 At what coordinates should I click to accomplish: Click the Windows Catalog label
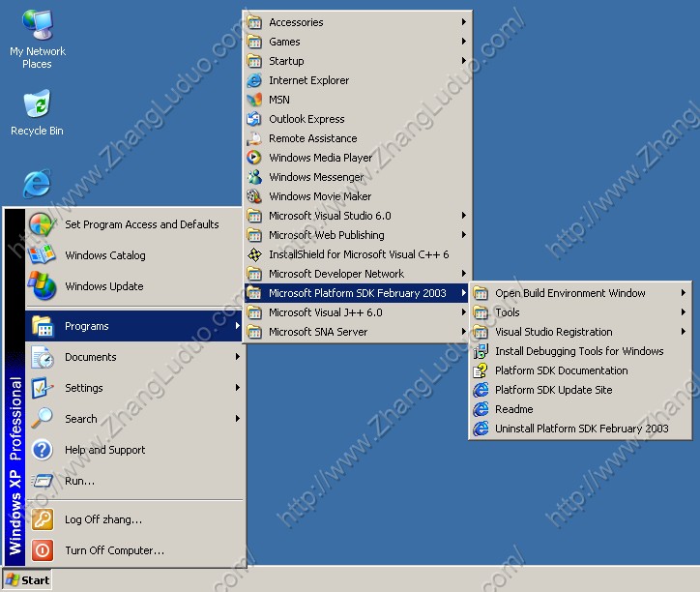[105, 255]
